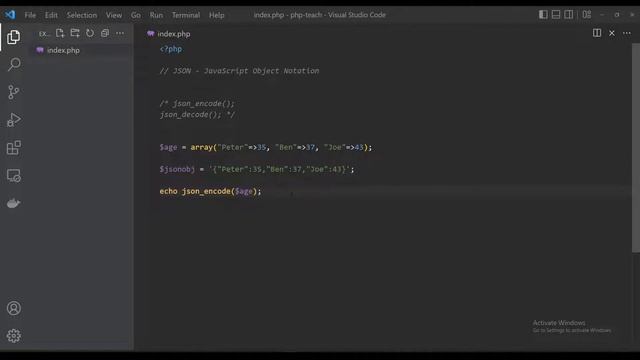Click the '$jsonobj =' string line
Screen dimensions: 640x360
257,169
